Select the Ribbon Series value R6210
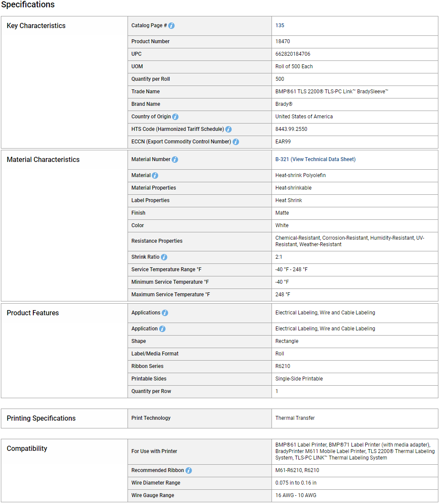 click(282, 366)
